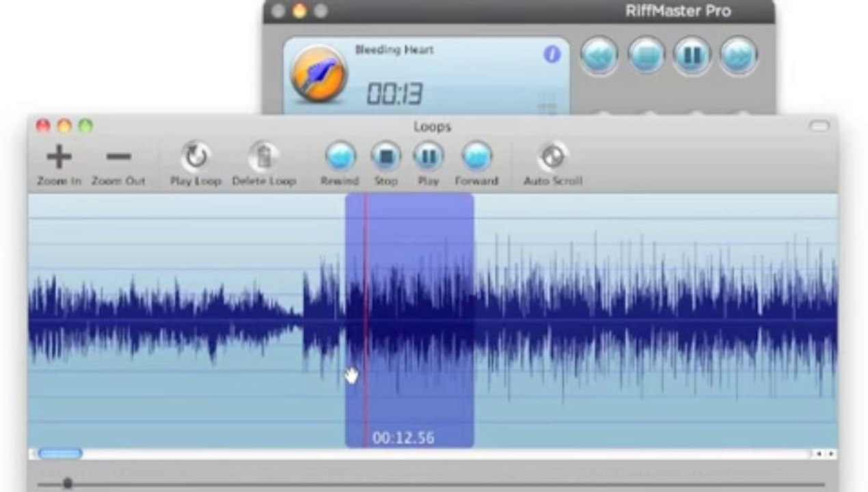Click the Zoom Out minus icon
This screenshot has width=868, height=492.
118,157
